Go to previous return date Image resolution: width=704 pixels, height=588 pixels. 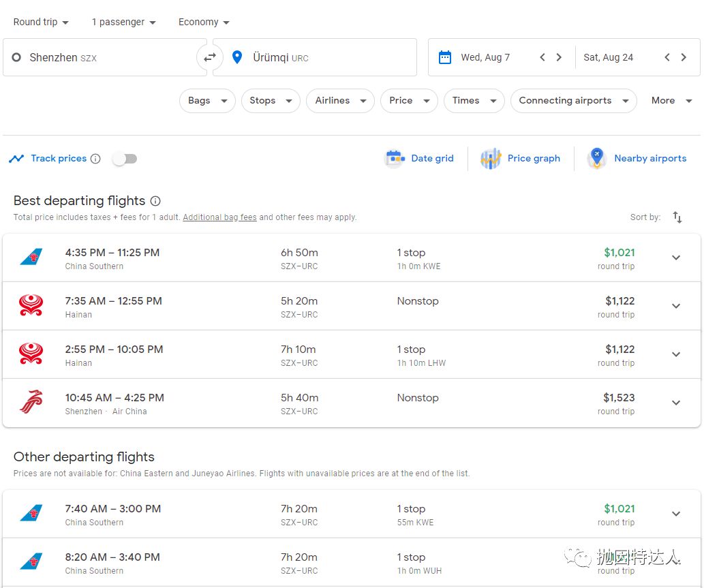(x=667, y=57)
